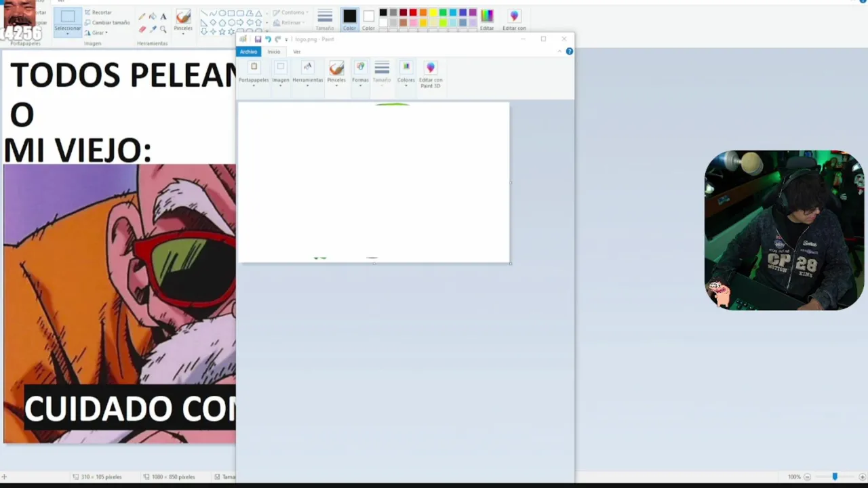Click the 1080 × 850 píxeles status text
This screenshot has width=868, height=488.
(173, 477)
